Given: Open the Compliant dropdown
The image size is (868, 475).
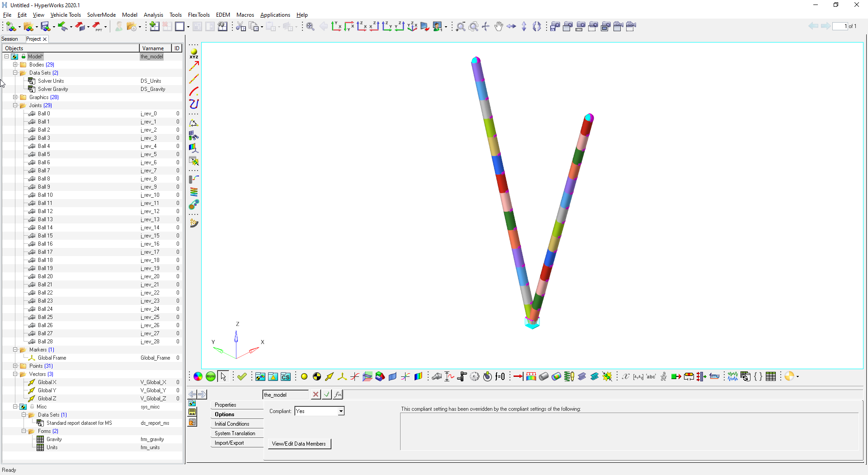Looking at the screenshot, I should click(341, 411).
